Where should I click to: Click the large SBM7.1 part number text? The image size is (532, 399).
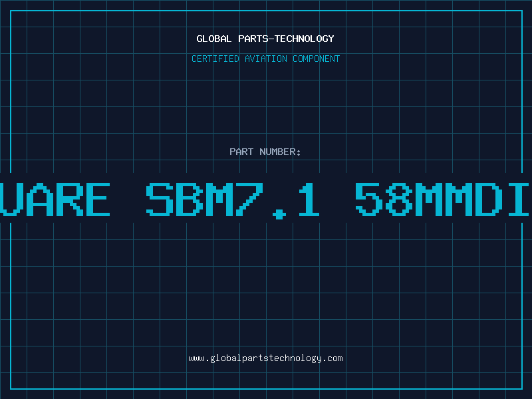tap(233, 200)
